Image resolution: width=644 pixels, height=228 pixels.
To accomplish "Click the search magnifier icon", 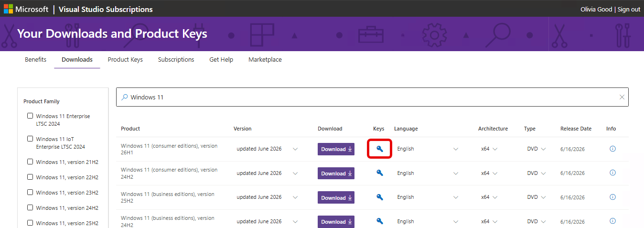I will point(124,97).
